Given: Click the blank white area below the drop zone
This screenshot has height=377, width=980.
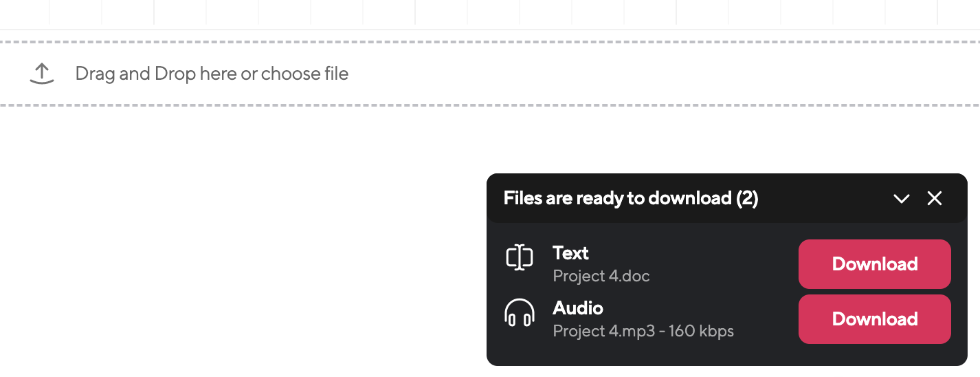Looking at the screenshot, I should click(x=241, y=241).
